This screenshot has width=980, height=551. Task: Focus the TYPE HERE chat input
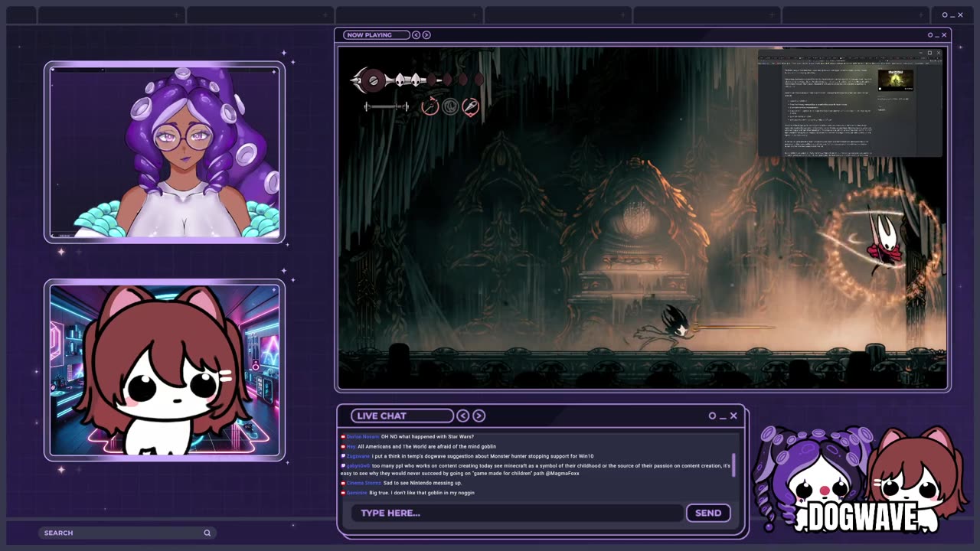(517, 513)
